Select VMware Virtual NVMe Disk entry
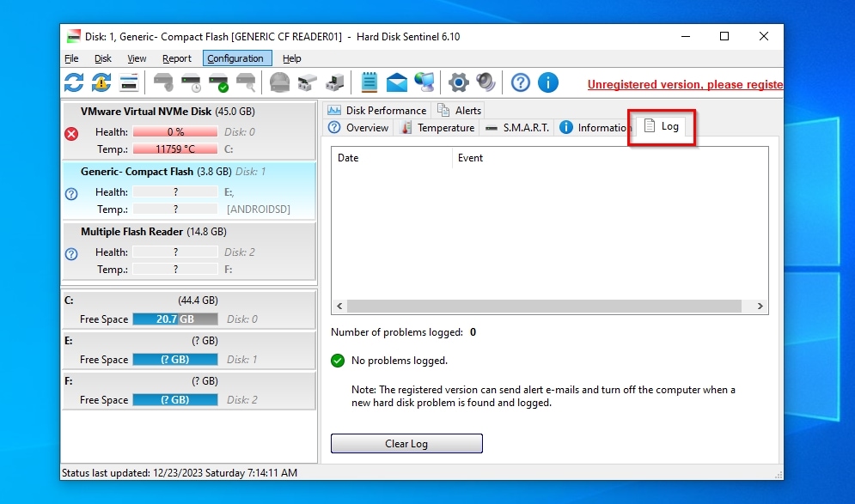 tap(189, 131)
